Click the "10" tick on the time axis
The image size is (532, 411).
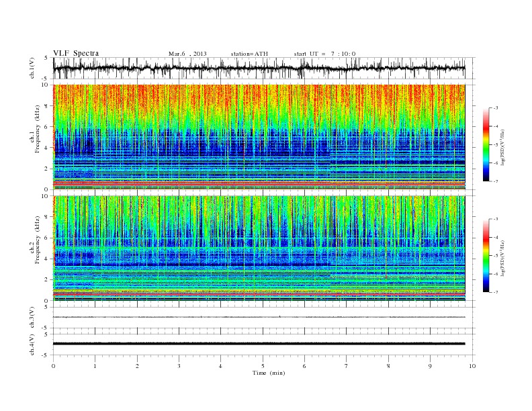pos(472,366)
